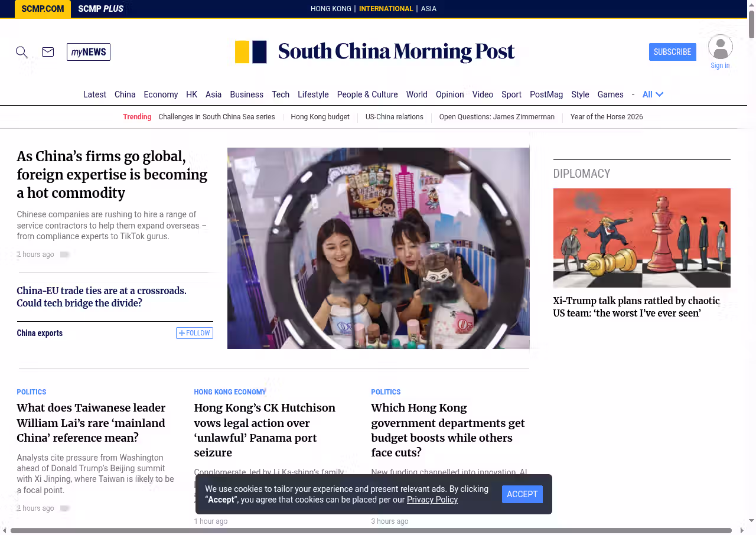Screen dimensions: 756x535
Task: Click the Subscribe button
Action: pos(672,52)
